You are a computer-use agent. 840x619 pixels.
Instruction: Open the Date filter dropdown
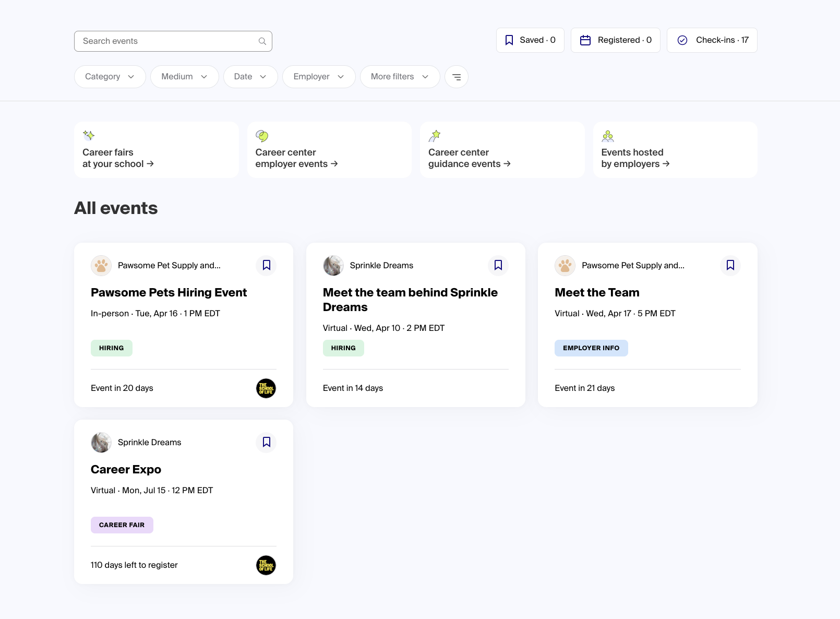click(250, 77)
